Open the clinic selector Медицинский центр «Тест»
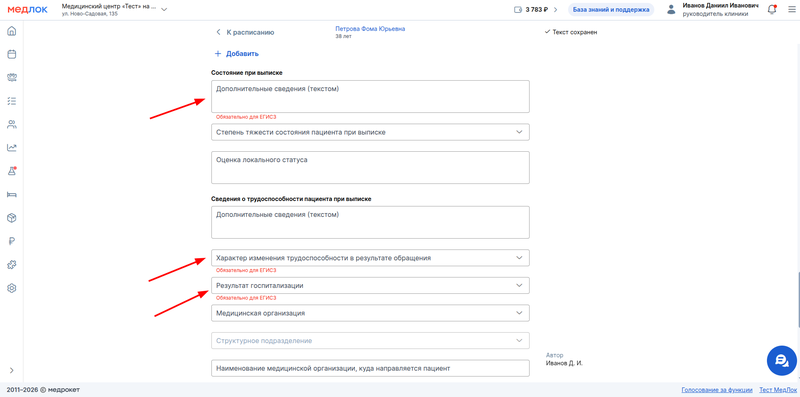Image resolution: width=800 pixels, height=397 pixels. tap(114, 10)
